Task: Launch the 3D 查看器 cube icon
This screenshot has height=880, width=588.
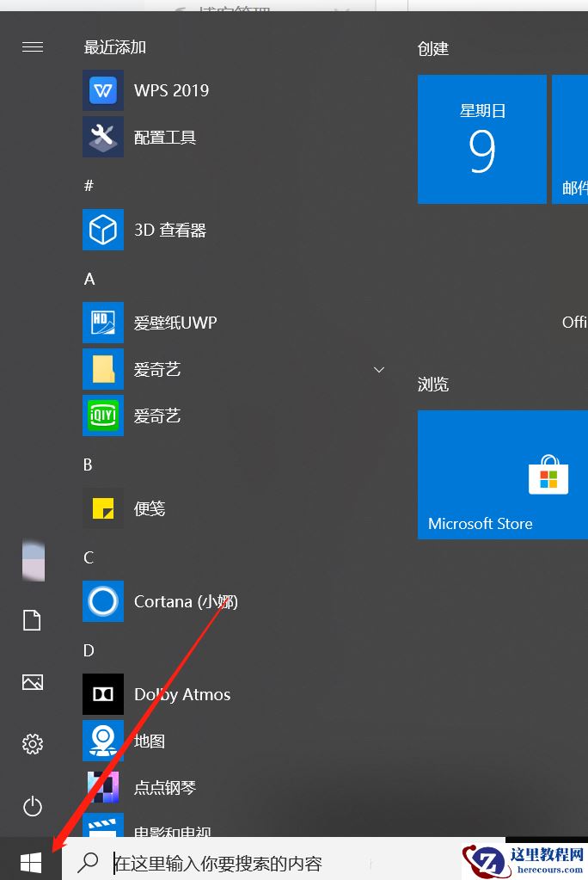Action: click(103, 230)
